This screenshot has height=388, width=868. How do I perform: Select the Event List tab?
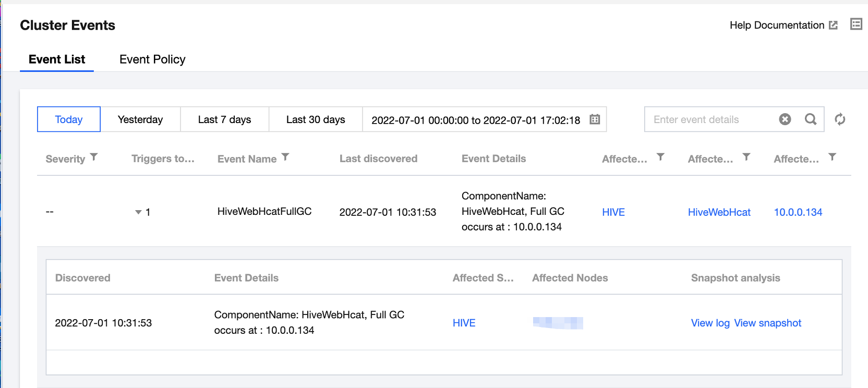click(x=57, y=59)
